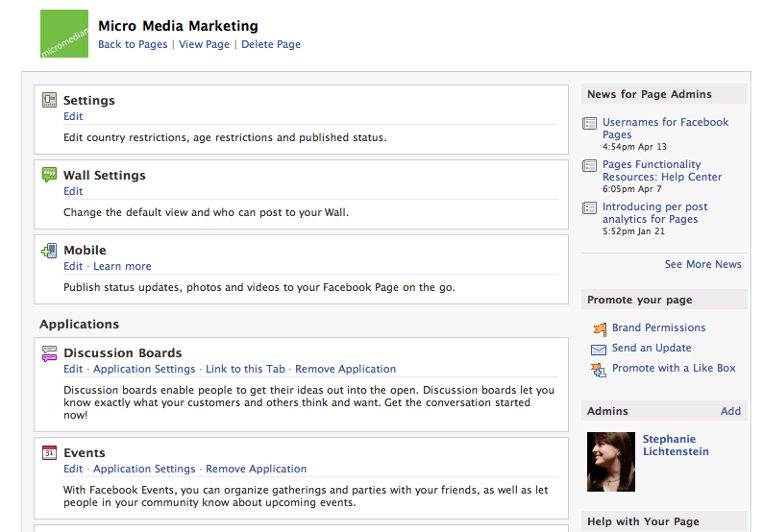
Task: Click the Delete Page link
Action: (x=271, y=44)
